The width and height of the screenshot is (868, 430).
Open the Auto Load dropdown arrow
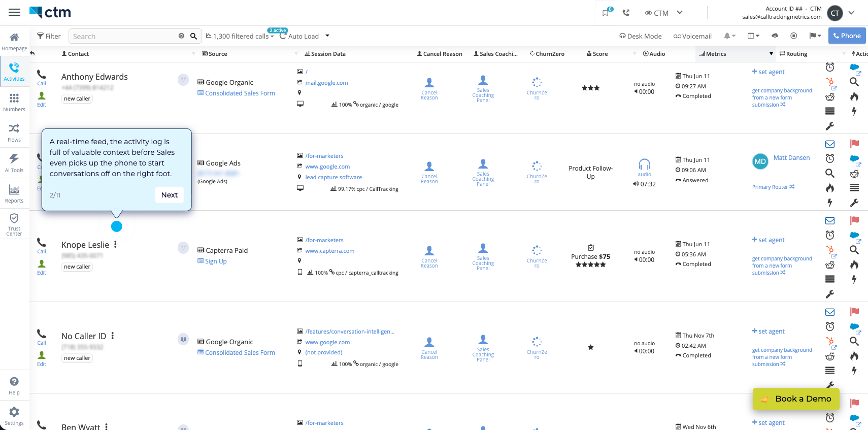tap(327, 36)
